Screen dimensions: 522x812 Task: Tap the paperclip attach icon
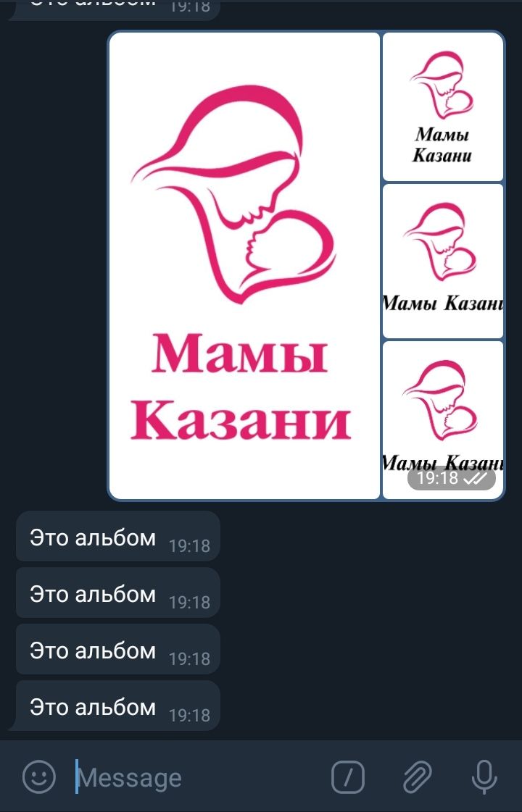(x=417, y=777)
